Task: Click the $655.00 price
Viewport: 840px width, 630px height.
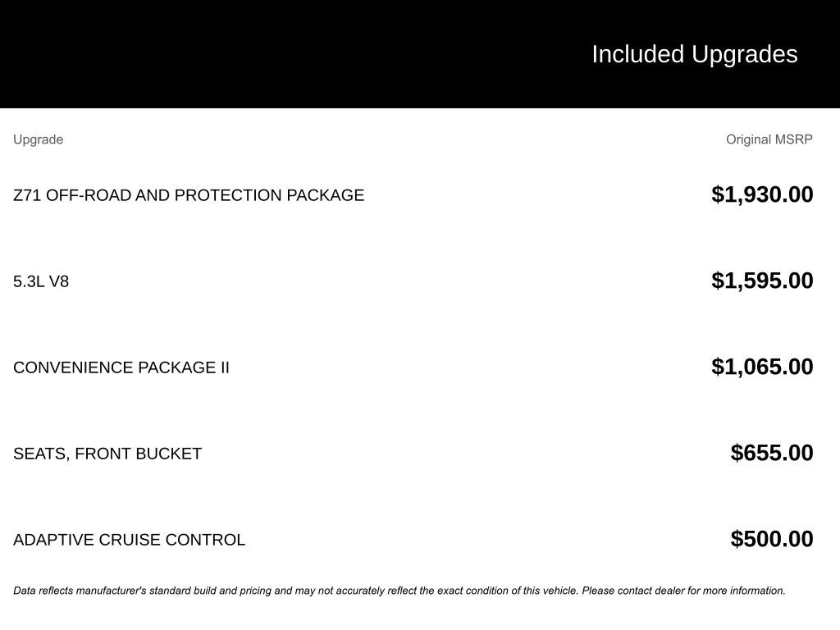Action: [772, 453]
